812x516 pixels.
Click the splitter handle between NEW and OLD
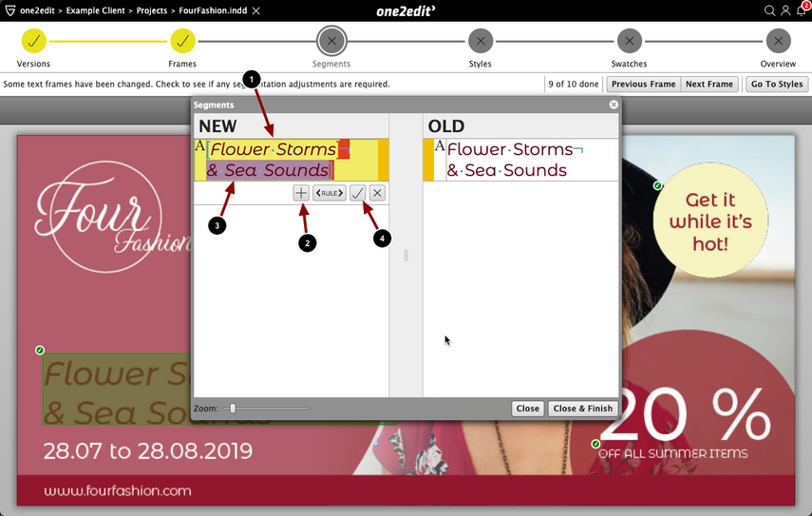406,255
